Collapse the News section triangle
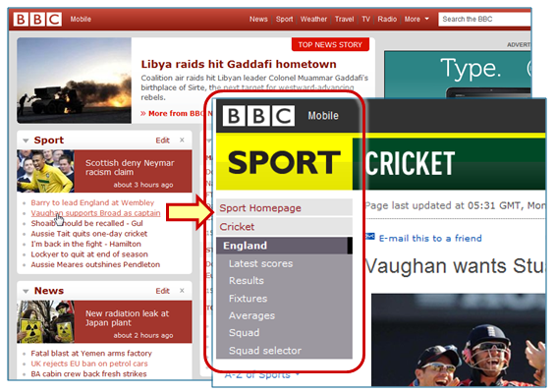The width and height of the screenshot is (555, 392). [x=26, y=291]
